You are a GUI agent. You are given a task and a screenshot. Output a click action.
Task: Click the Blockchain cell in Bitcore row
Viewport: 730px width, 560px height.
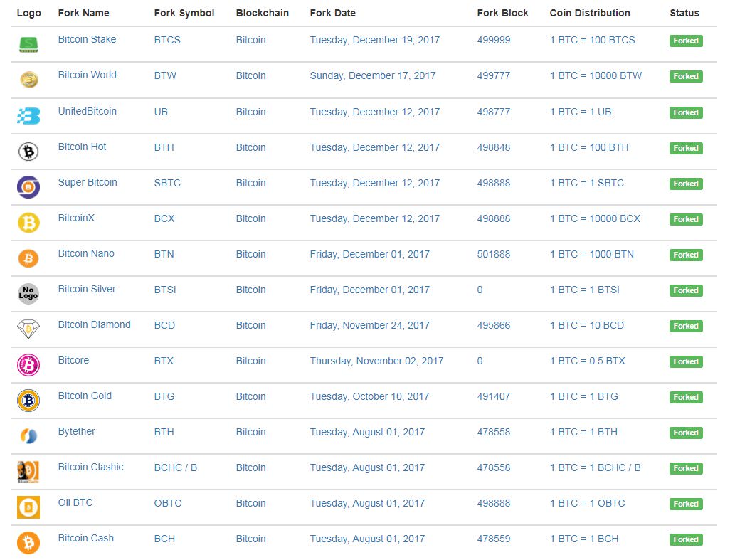point(250,361)
